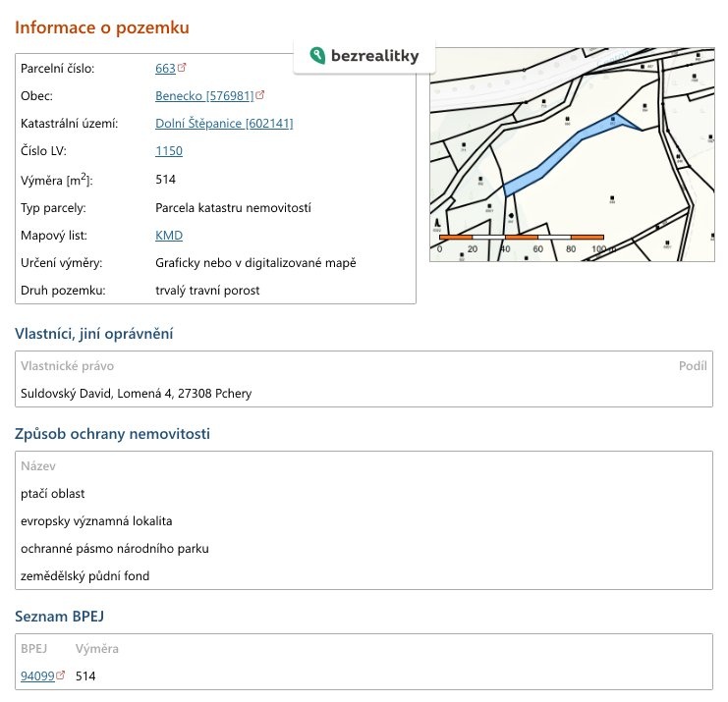Open ownership sheet 1150 link
This screenshot has height=702, width=728.
pos(169,151)
